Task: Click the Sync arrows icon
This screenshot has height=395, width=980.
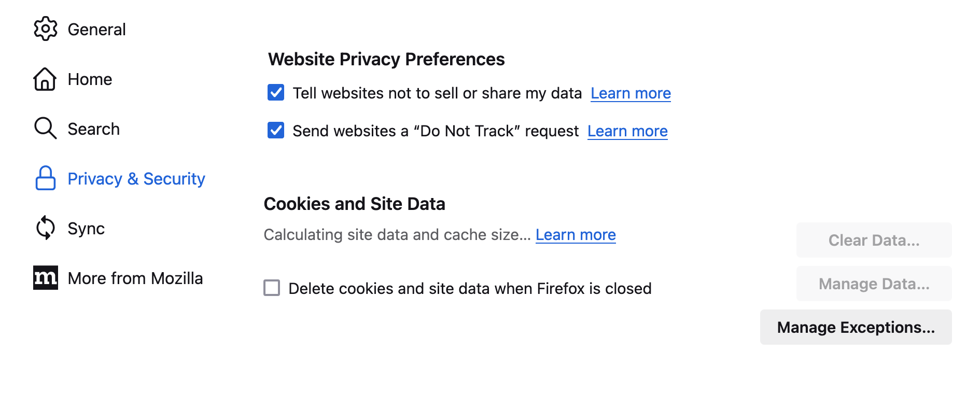Action: tap(45, 228)
